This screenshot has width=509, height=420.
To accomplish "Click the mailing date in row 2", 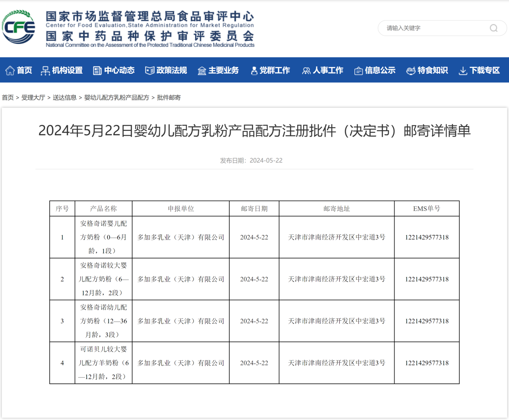I will pos(254,279).
